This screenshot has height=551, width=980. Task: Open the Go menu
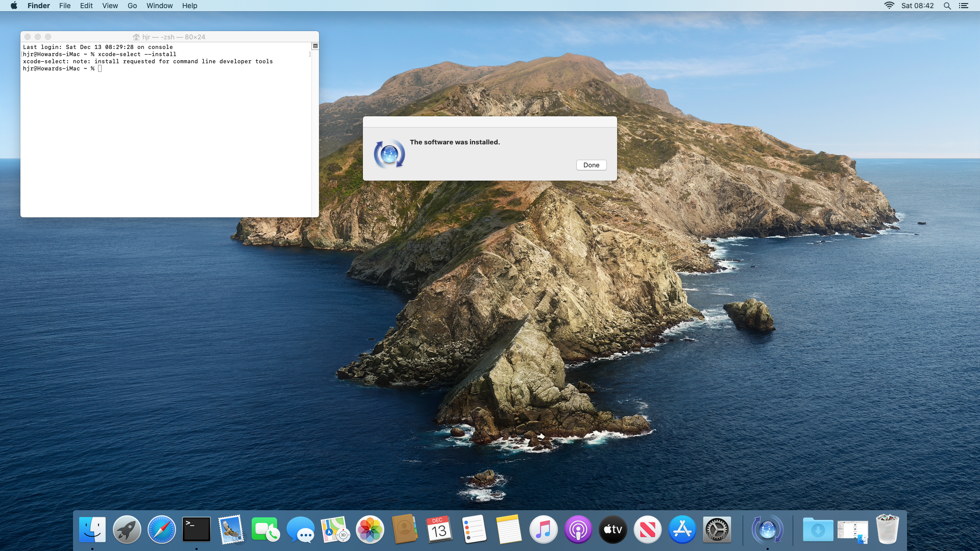point(132,6)
